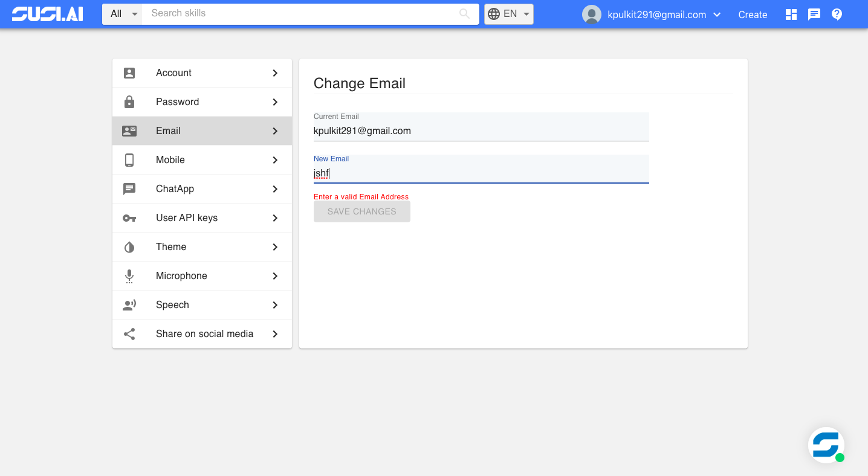
Task: Expand the Mobile settings chevron
Action: click(275, 159)
